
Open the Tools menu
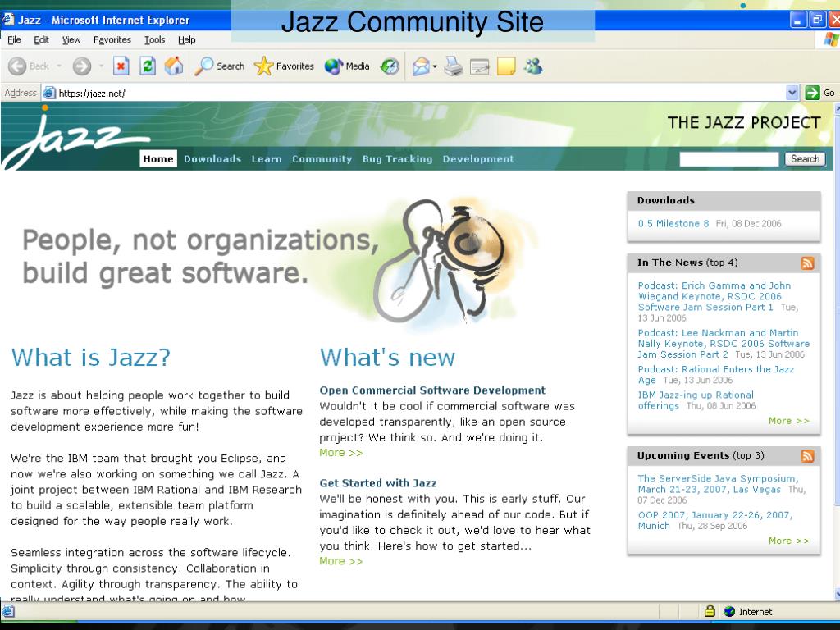click(154, 39)
